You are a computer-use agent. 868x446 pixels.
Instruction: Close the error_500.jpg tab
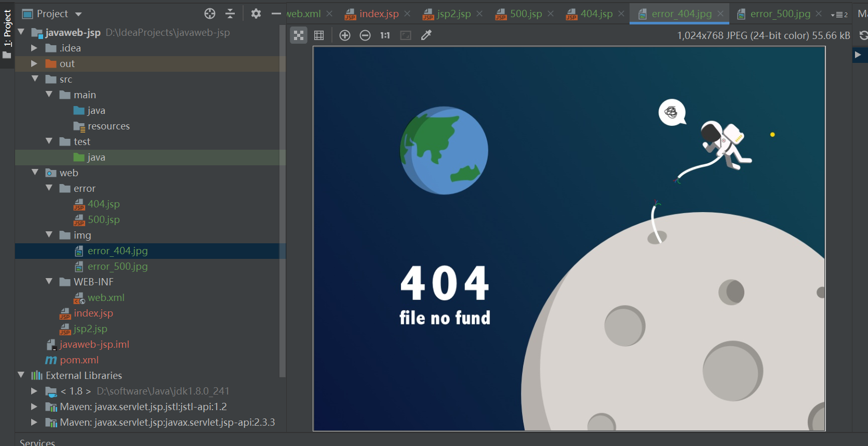coord(819,14)
